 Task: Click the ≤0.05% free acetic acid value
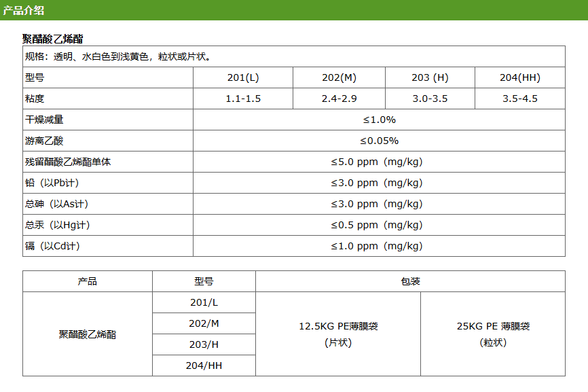379,141
